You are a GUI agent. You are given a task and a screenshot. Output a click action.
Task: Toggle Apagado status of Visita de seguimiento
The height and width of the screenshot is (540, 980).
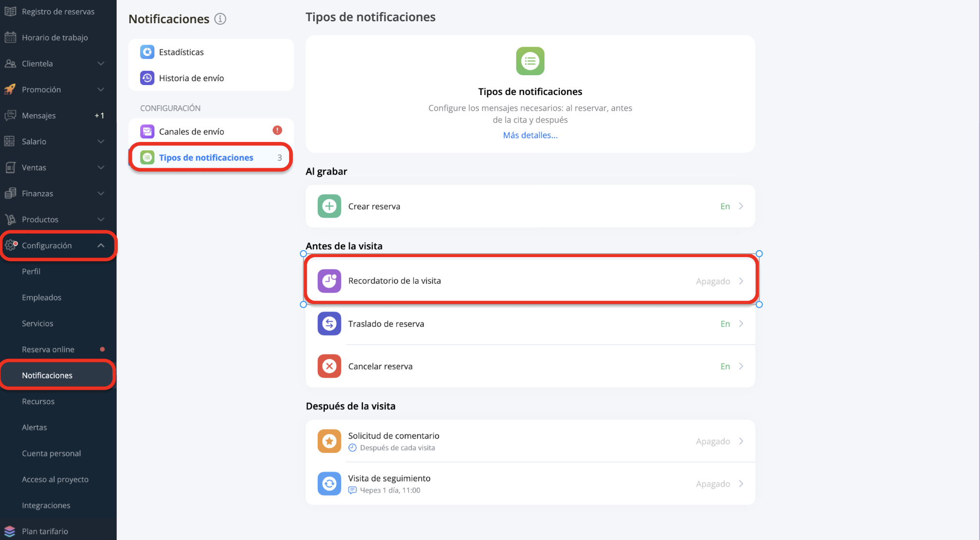coord(713,484)
